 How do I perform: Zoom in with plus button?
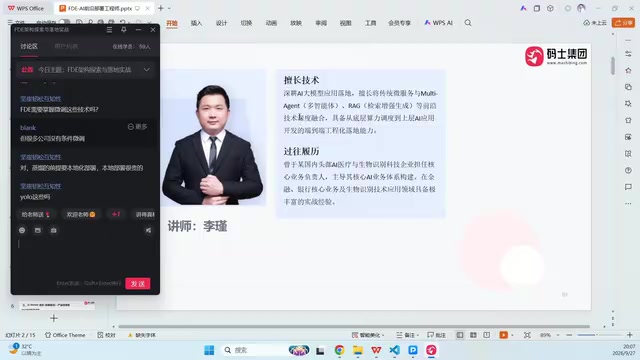pos(629,335)
